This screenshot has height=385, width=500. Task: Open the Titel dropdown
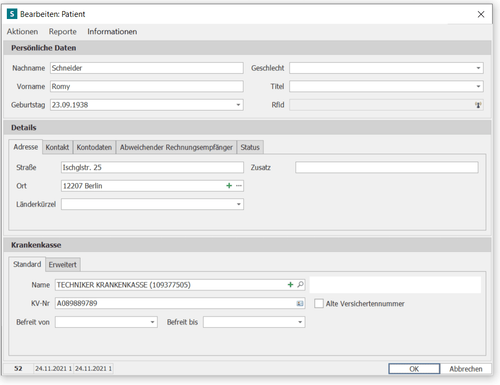478,86
